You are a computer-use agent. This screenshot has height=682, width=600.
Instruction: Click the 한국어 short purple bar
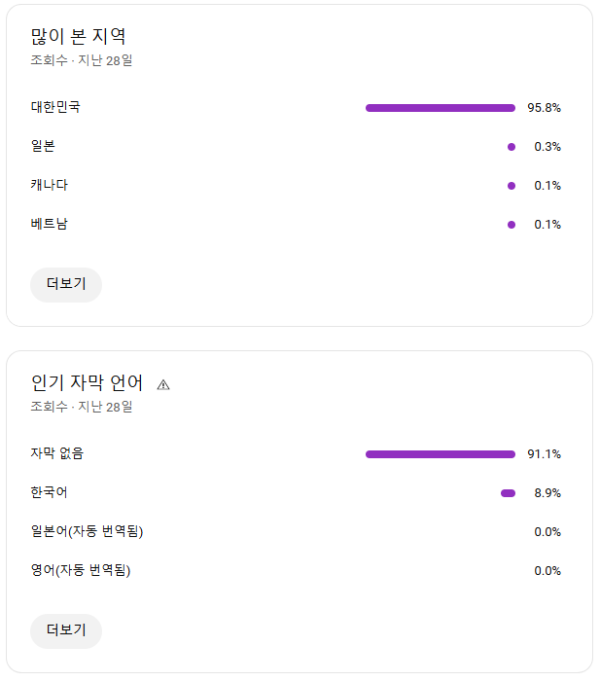508,493
